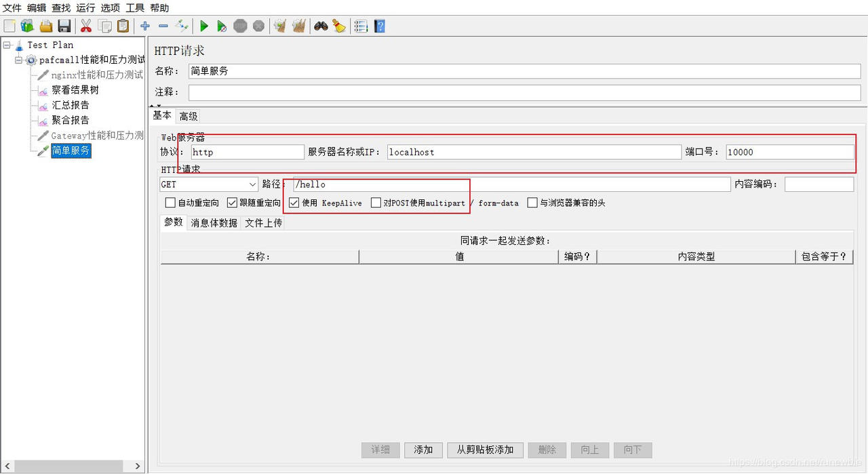Click the 服务器名称或IP localhost field
The image size is (868, 474).
[x=534, y=152]
